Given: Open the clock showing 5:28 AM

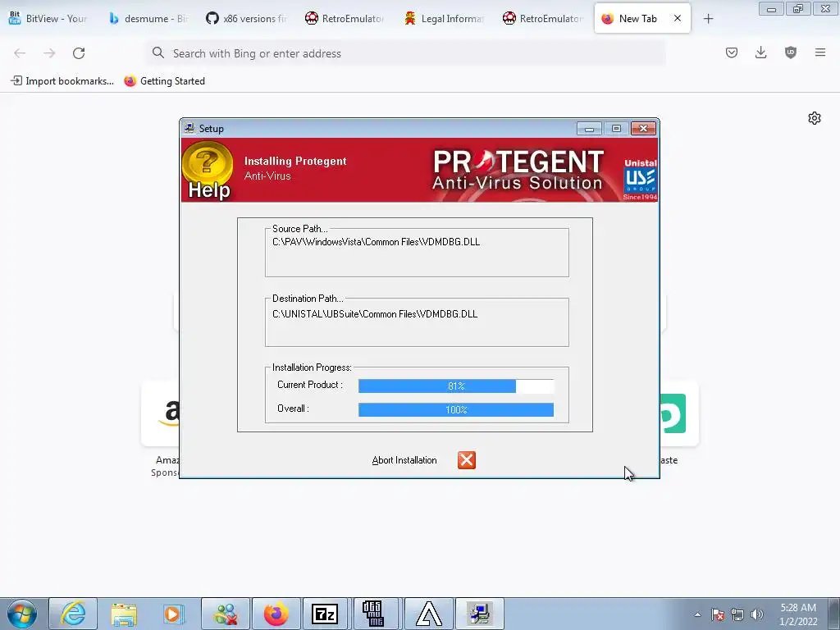Looking at the screenshot, I should coord(798,614).
